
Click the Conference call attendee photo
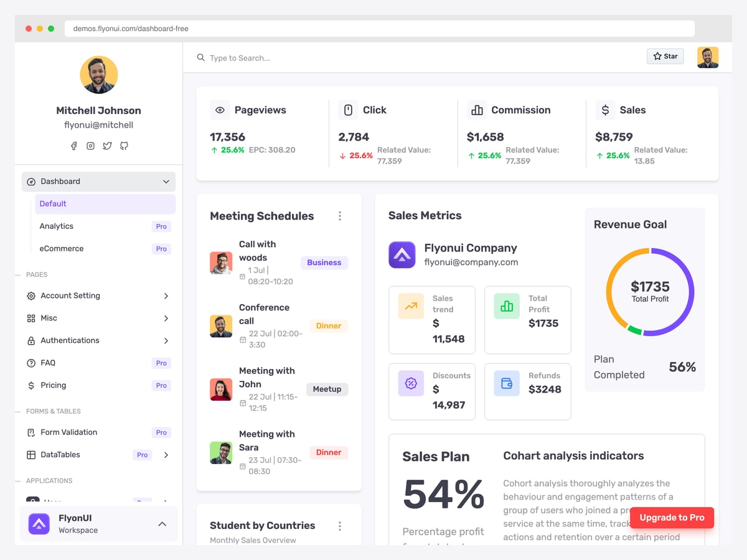click(221, 326)
